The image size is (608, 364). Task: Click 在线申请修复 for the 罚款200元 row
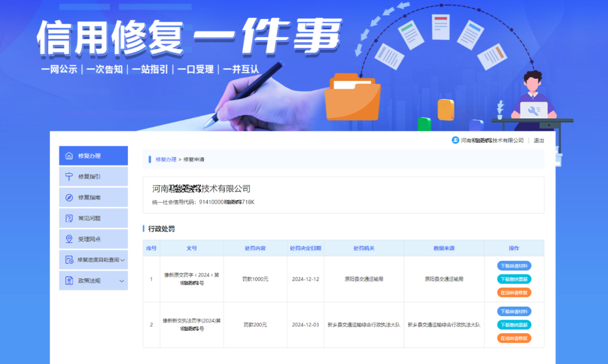514,339
